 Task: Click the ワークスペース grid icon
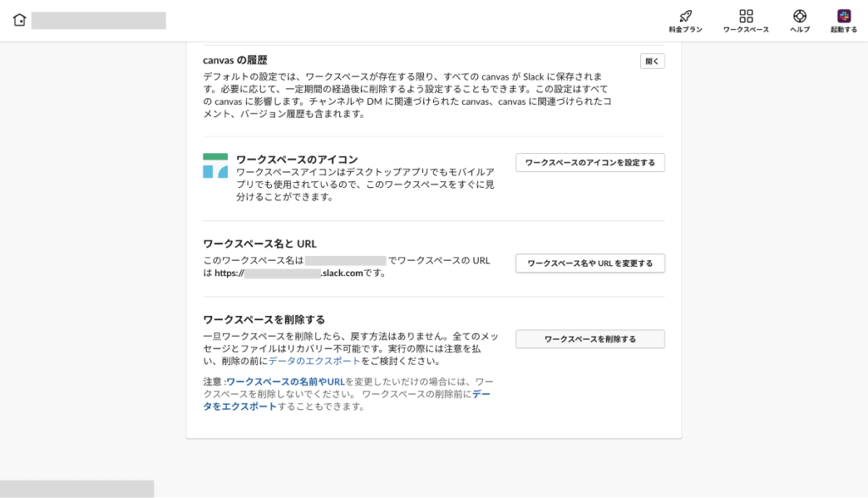coord(746,16)
